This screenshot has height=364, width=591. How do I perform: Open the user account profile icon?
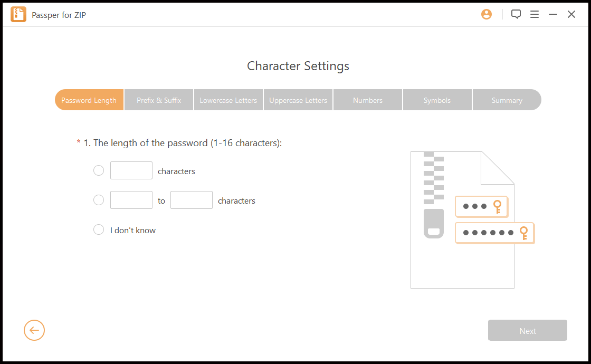[x=486, y=14]
